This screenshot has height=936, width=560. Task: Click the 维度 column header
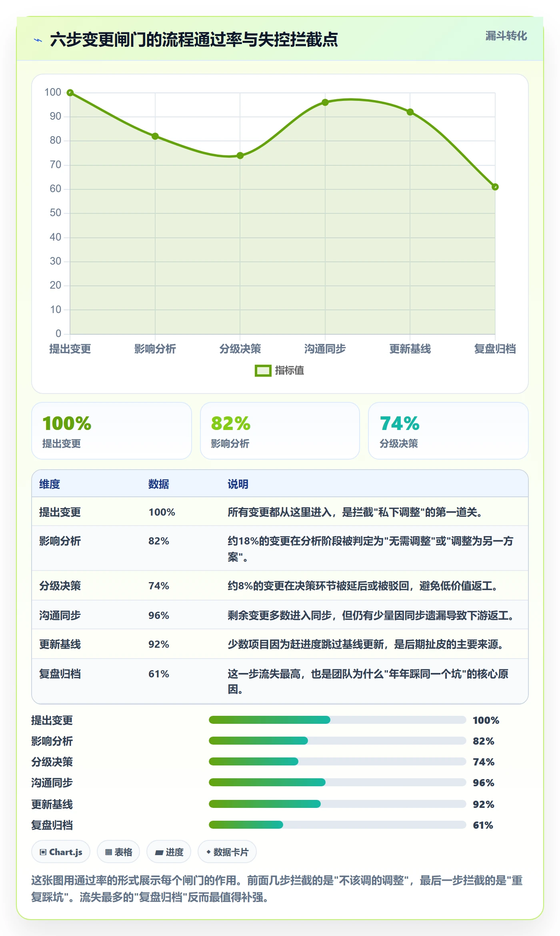tap(50, 484)
